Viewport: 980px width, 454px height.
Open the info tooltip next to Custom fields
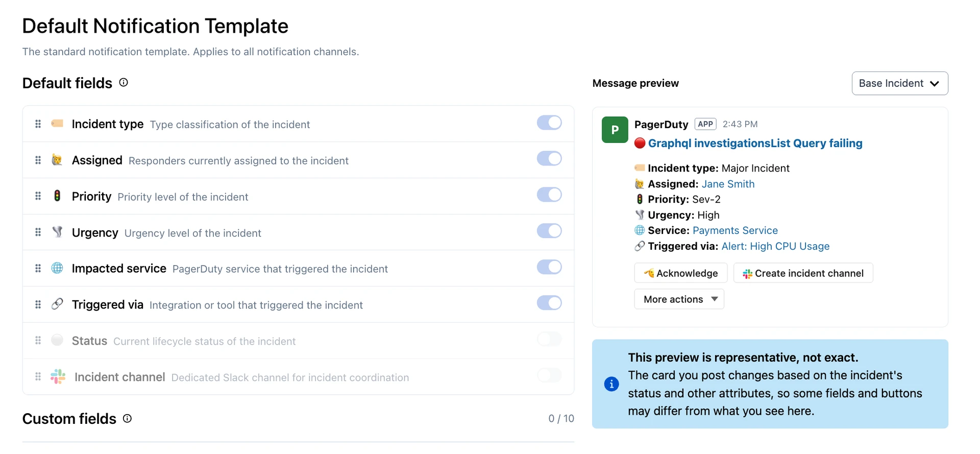128,418
